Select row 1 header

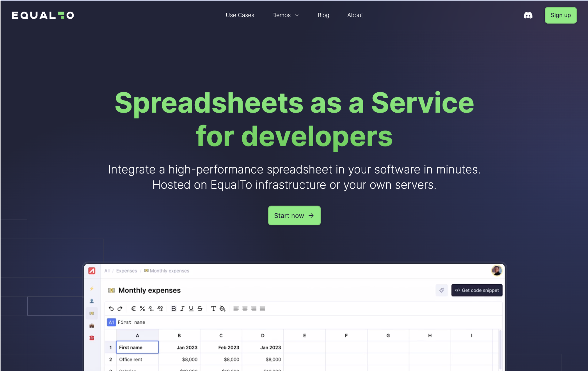tap(111, 347)
